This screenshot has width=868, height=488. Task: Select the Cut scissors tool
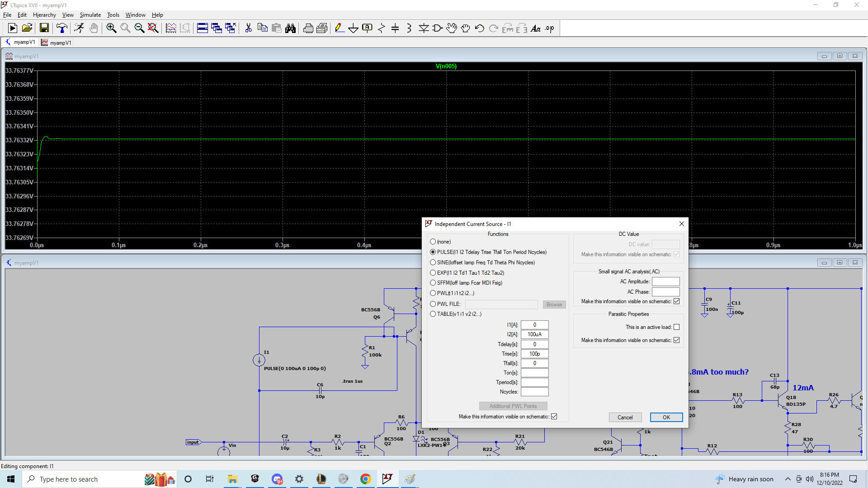pos(248,28)
